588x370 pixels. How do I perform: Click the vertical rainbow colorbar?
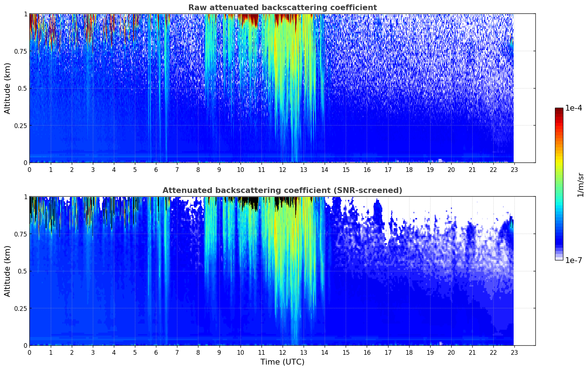[559, 184]
